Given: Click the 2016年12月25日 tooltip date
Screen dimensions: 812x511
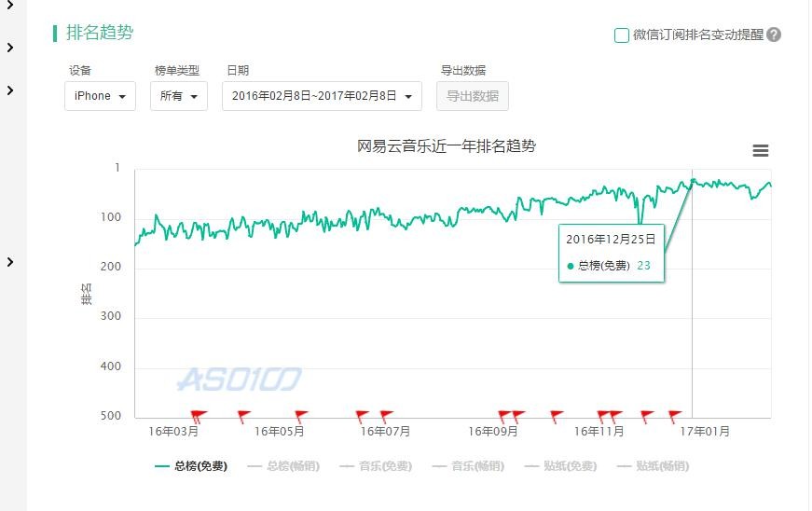Looking at the screenshot, I should (611, 240).
